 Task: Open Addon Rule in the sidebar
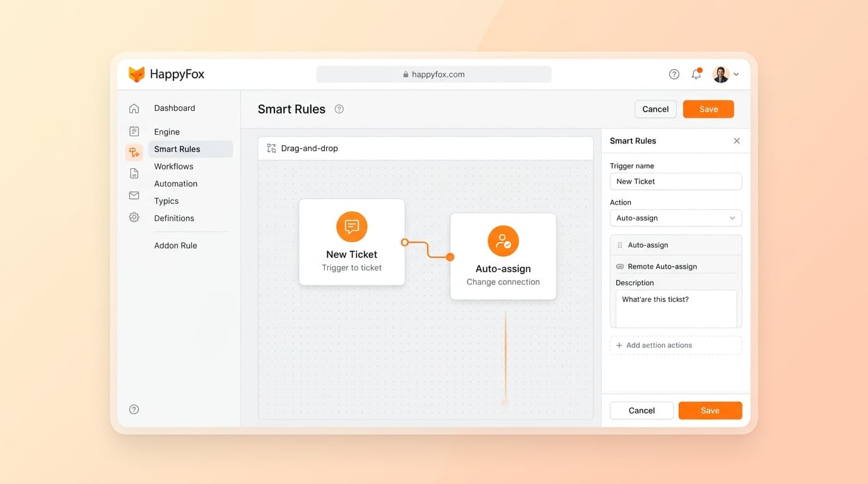(175, 245)
